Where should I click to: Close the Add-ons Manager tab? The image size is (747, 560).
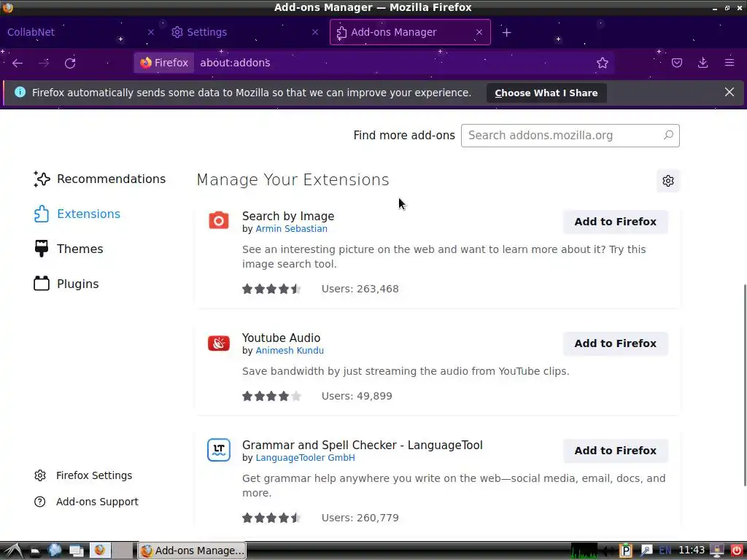point(479,32)
